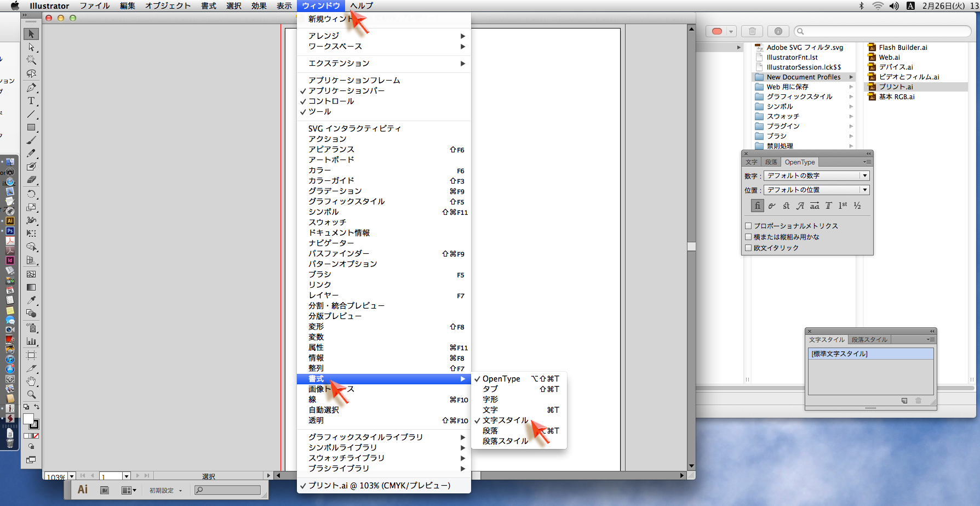Expand グラフィックスタイルライブラリ submenu
980x506 pixels.
pos(383,437)
